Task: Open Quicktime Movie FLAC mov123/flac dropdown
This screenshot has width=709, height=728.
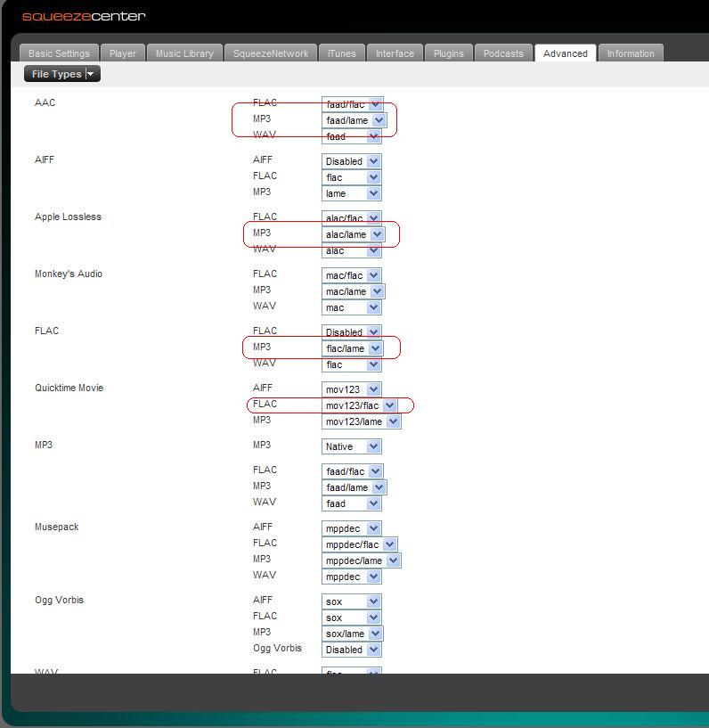Action: pos(359,405)
